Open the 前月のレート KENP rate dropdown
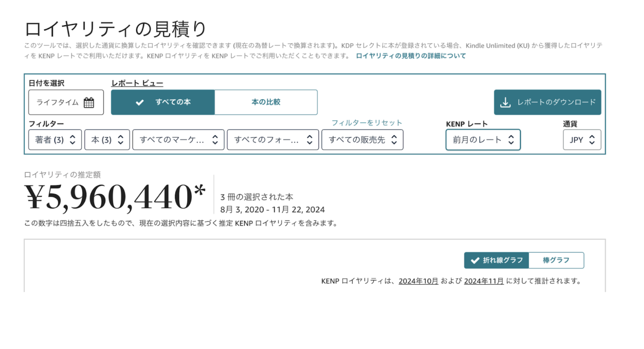 [483, 140]
